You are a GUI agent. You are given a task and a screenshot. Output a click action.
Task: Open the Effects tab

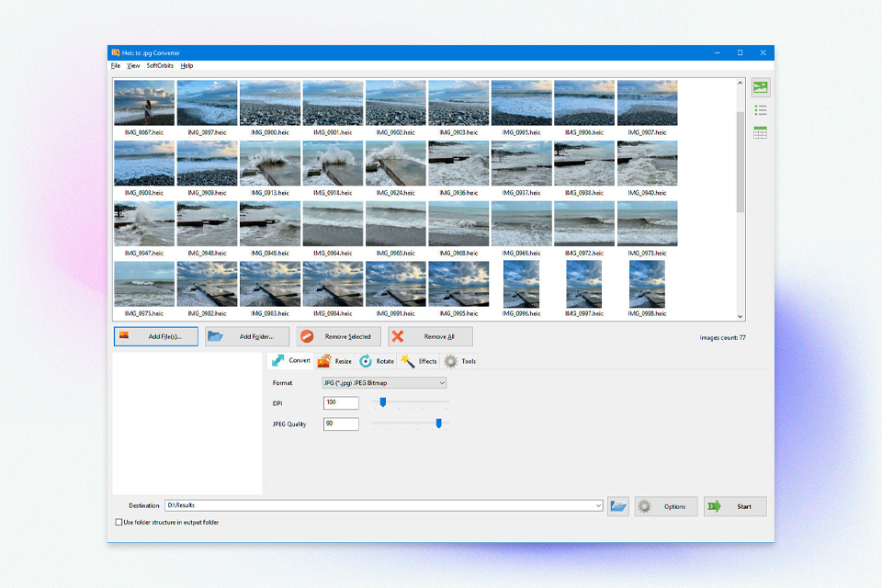click(419, 361)
